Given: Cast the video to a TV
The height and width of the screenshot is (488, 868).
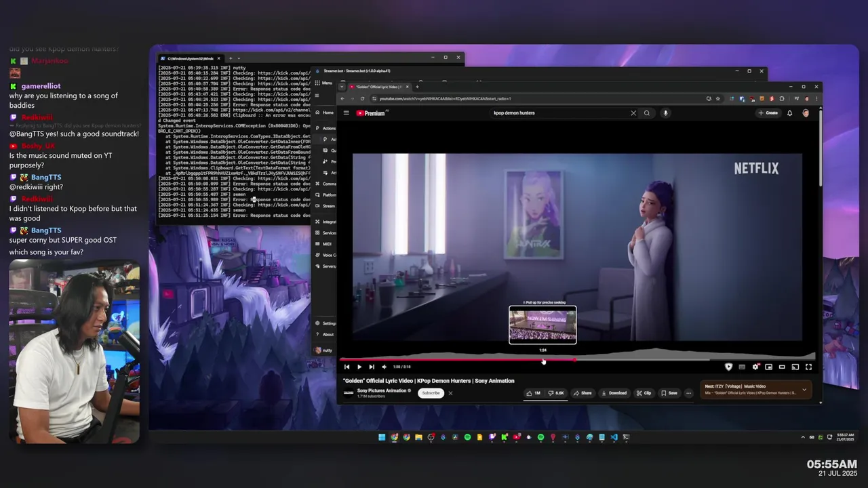Looking at the screenshot, I should [795, 367].
